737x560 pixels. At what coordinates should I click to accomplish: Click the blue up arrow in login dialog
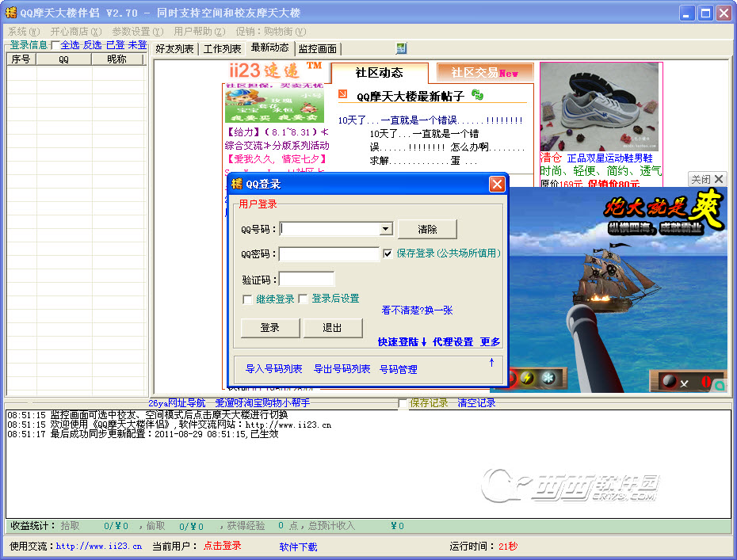point(491,363)
